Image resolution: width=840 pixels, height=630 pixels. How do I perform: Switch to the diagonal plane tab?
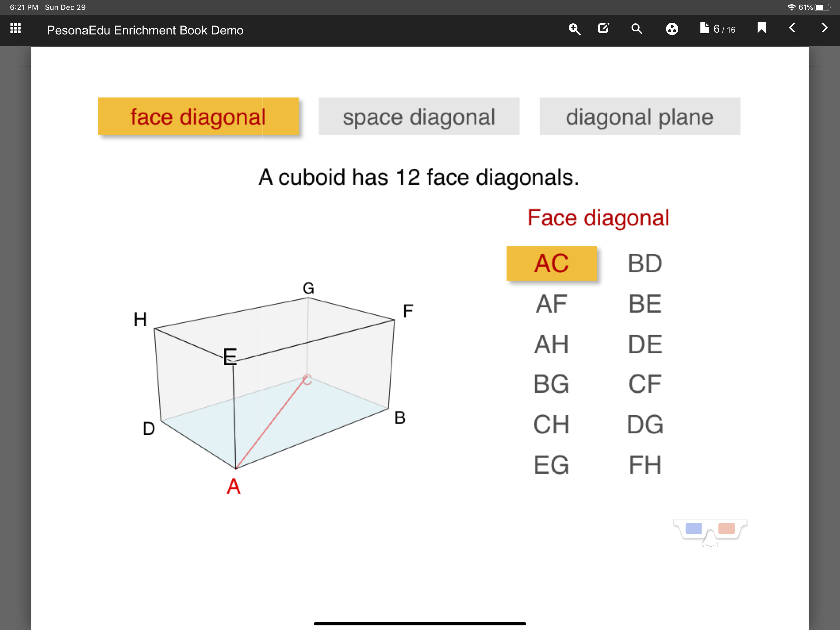tap(640, 116)
